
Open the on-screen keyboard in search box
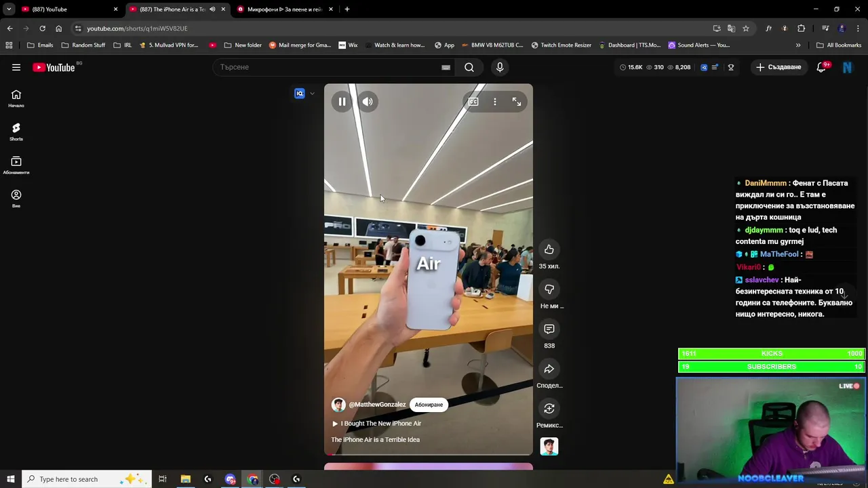pyautogui.click(x=446, y=67)
